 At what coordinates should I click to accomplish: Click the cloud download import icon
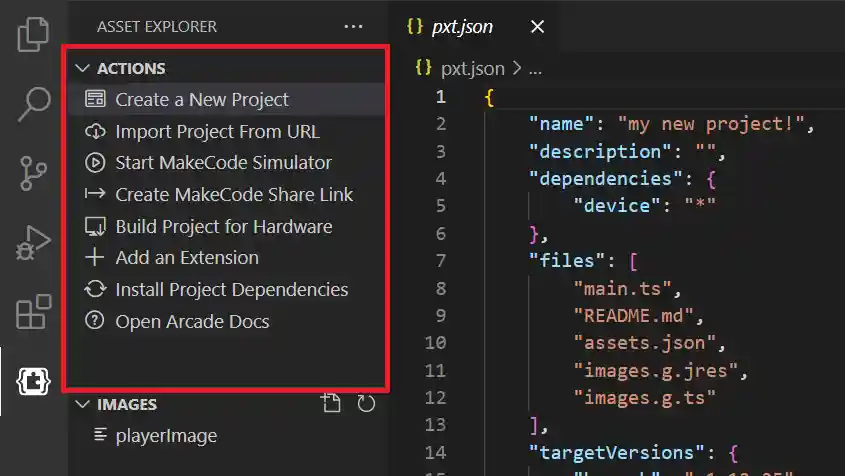(95, 131)
